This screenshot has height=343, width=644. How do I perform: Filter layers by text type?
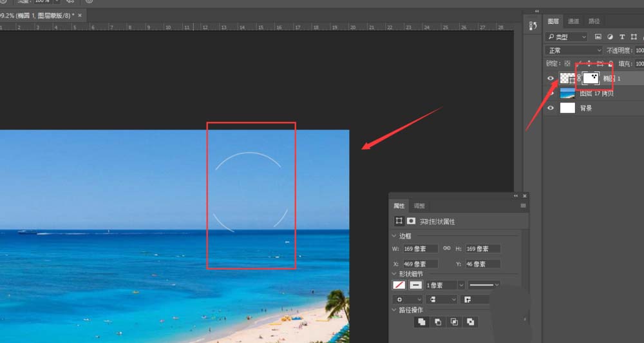pyautogui.click(x=622, y=37)
